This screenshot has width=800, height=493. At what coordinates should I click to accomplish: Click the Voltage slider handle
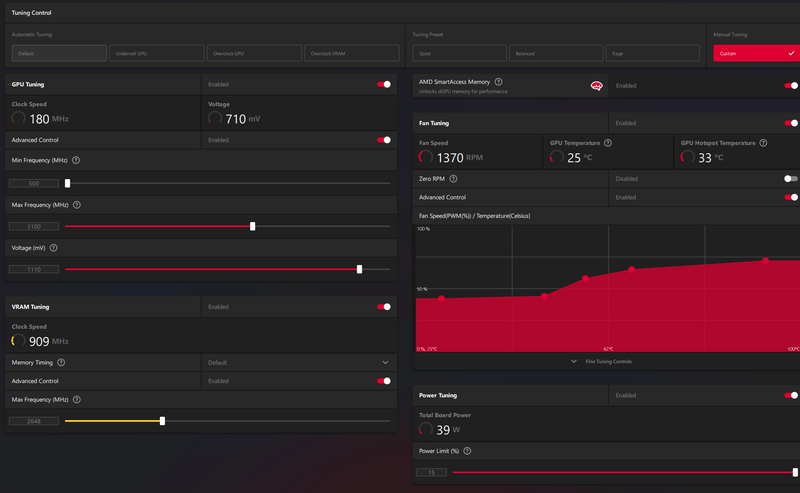point(359,269)
